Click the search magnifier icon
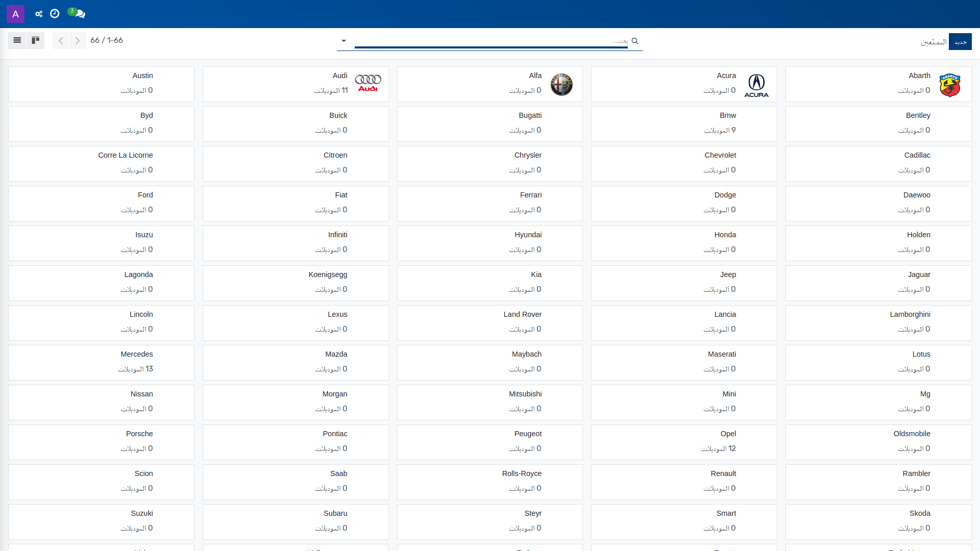Viewport: 980px width, 551px height. point(635,41)
